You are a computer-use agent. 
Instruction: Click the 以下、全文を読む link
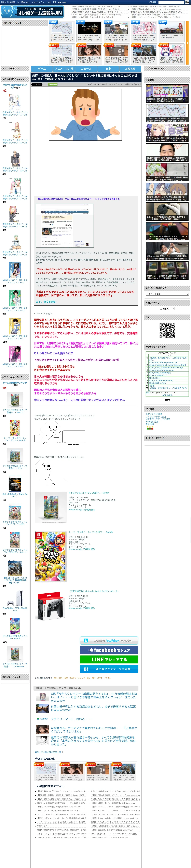point(46,302)
